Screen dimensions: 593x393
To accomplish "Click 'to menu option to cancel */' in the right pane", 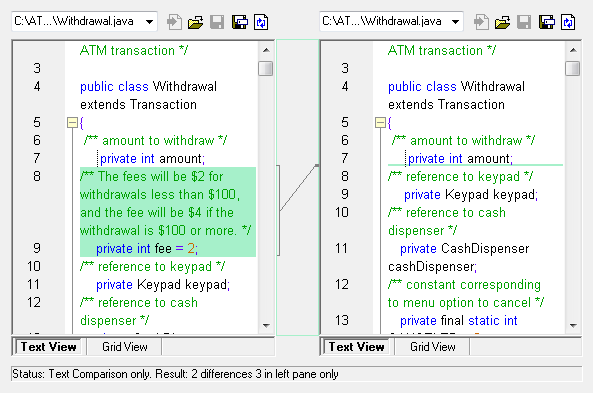I will [x=466, y=303].
